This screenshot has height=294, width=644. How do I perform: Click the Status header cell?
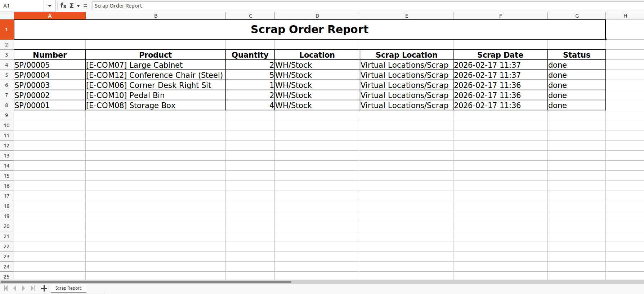(577, 55)
